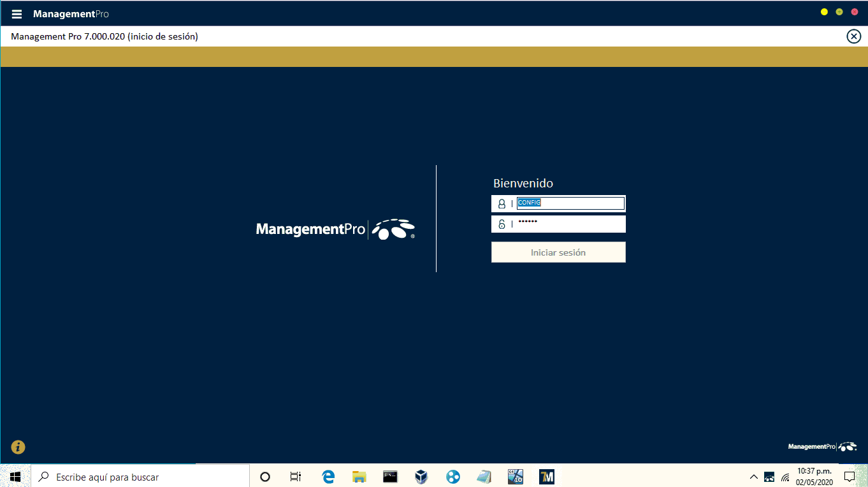
Task: Click the username field containing CONFIG
Action: (570, 203)
